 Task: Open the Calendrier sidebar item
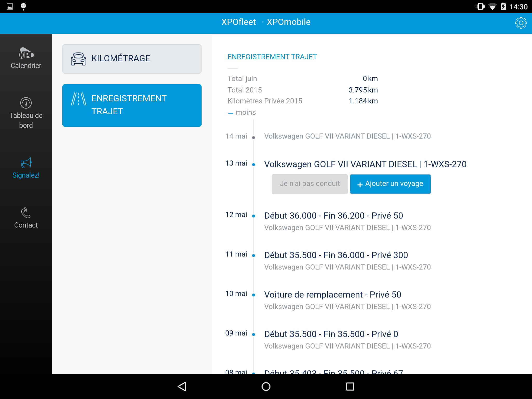pos(26,58)
